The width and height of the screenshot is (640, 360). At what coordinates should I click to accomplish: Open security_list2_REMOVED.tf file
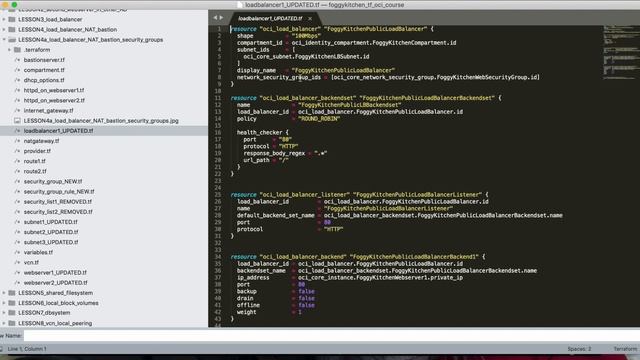[58, 212]
